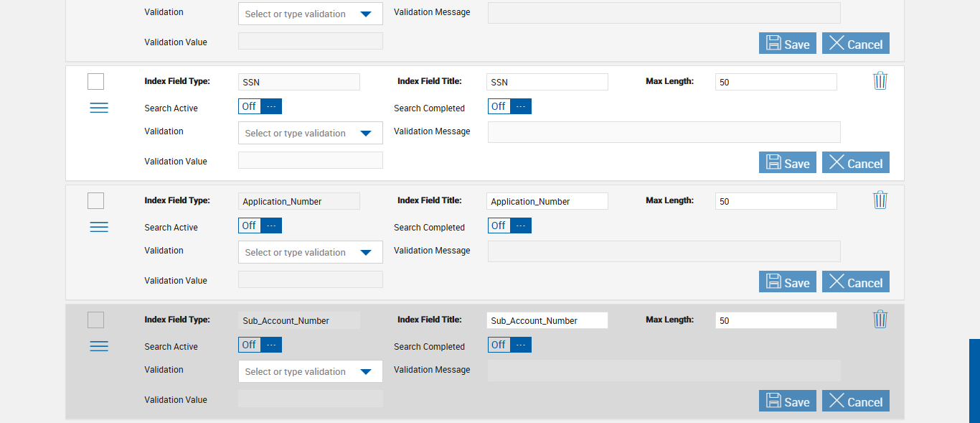Toggle Search Completed for Application_Number field

click(509, 226)
